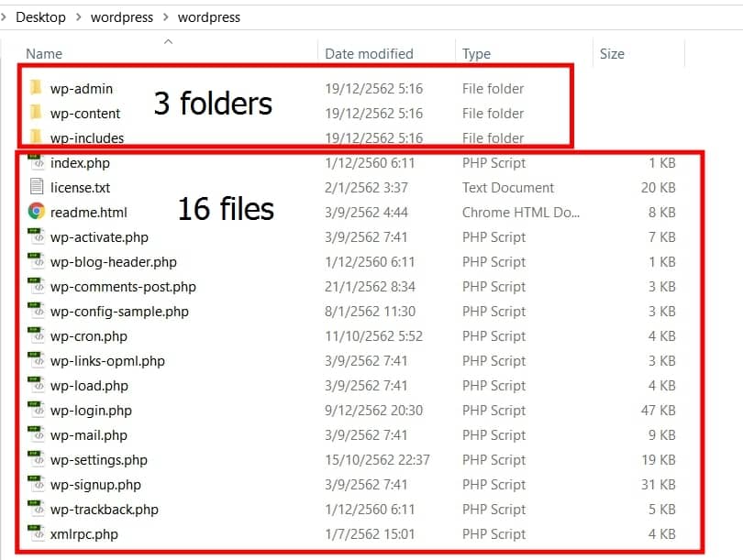This screenshot has width=743, height=560.
Task: Select the wp-links-opml.php file name
Action: pyautogui.click(x=107, y=361)
